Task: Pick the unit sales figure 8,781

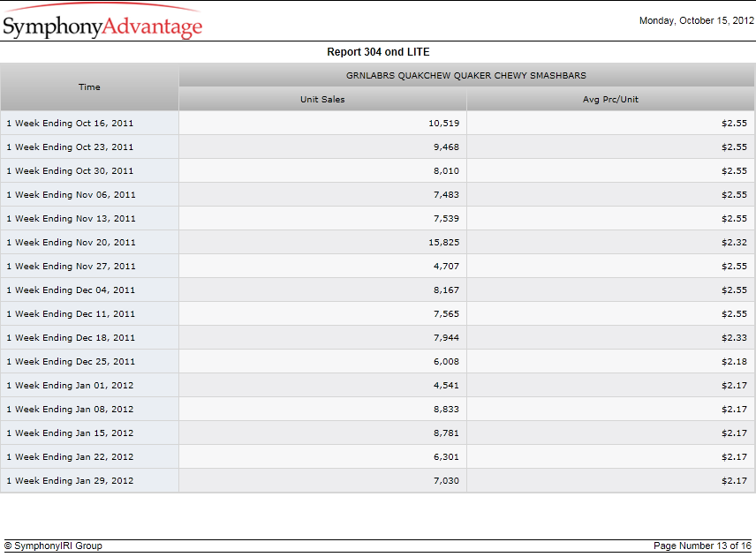Action: pos(447,433)
